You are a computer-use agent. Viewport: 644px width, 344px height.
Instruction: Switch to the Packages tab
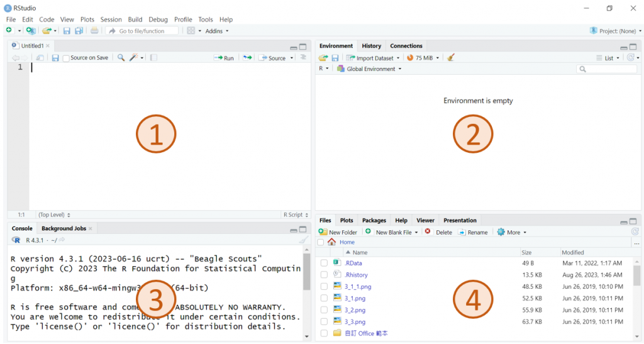[374, 221]
